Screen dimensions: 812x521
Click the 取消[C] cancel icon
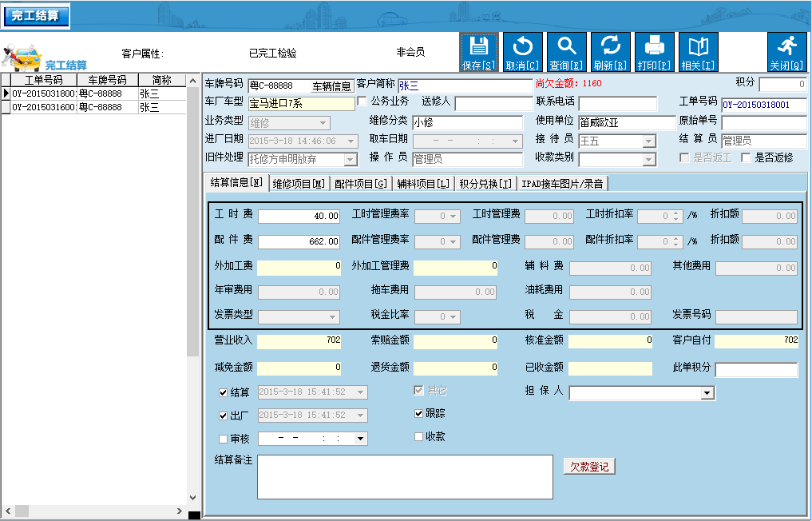coord(522,52)
